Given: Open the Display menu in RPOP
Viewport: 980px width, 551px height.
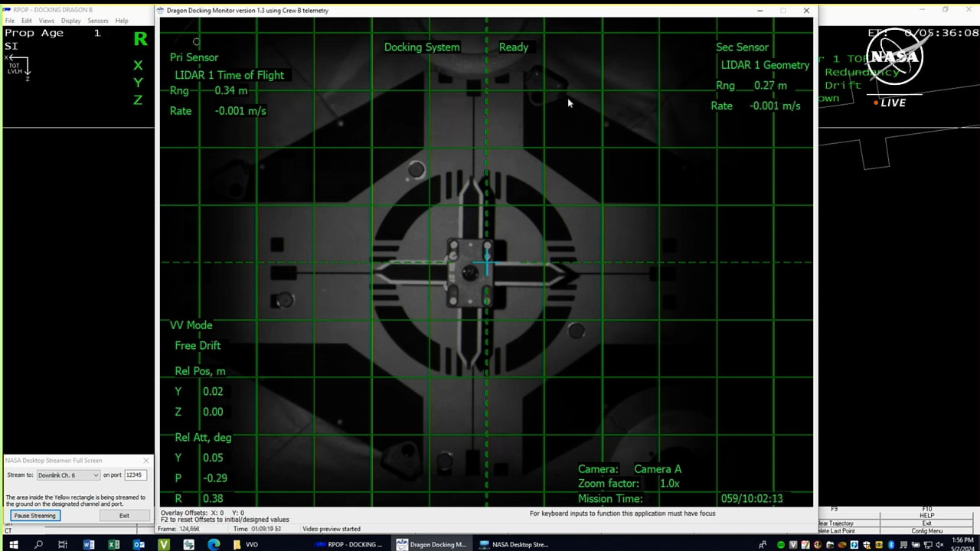Looking at the screenshot, I should click(71, 21).
